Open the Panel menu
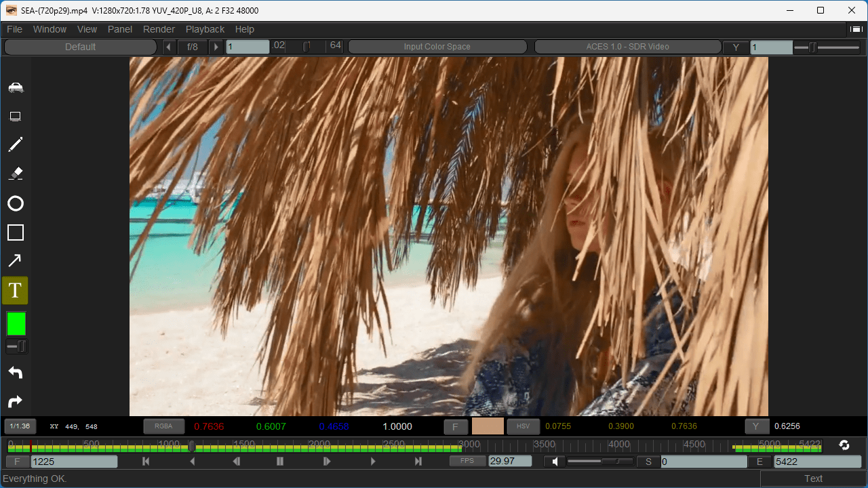Viewport: 868px width, 488px height. click(x=120, y=29)
